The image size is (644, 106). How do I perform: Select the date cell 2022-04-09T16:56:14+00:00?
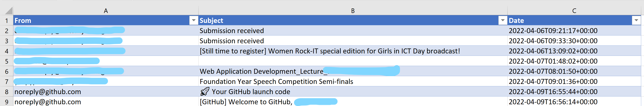point(553,102)
